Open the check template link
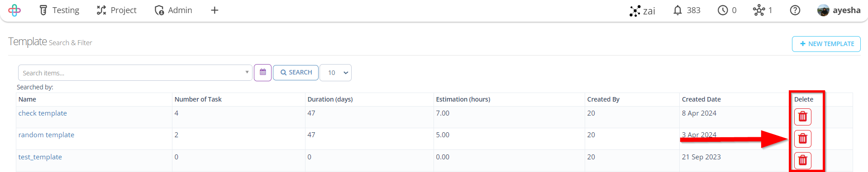 click(x=43, y=113)
